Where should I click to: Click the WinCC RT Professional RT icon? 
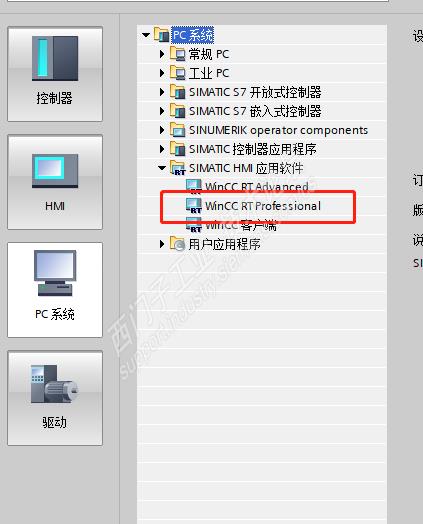(x=194, y=206)
